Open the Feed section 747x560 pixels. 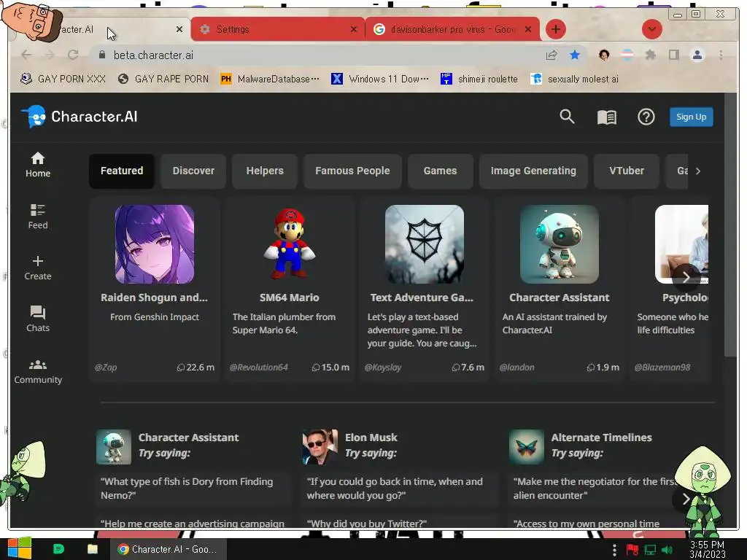pos(38,217)
